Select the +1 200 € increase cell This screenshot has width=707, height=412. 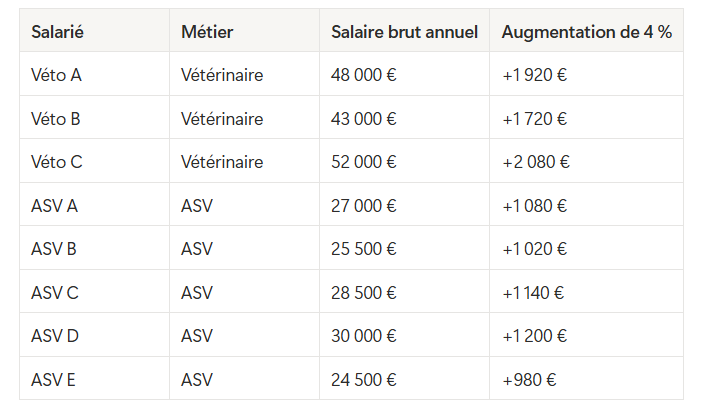pyautogui.click(x=587, y=335)
